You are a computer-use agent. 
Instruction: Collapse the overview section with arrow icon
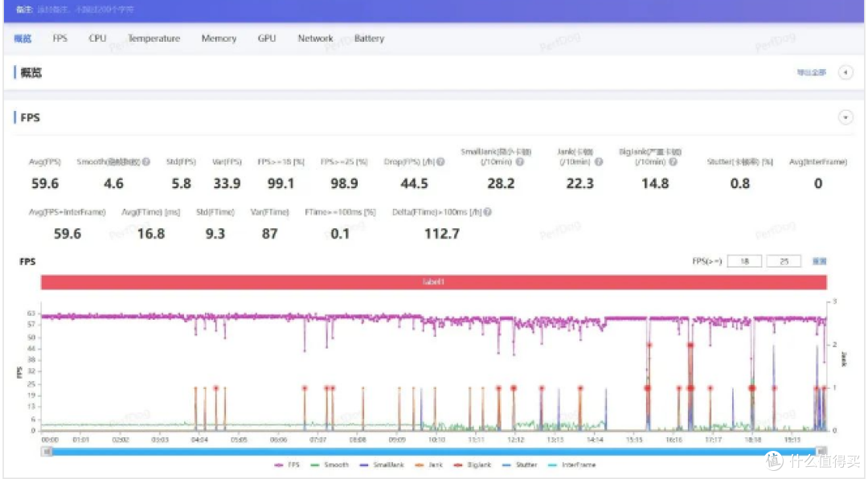[845, 72]
